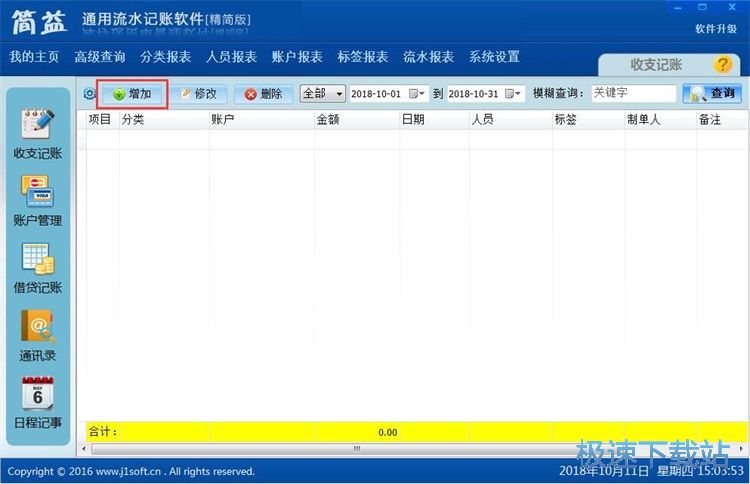Open 收支记账 in the sidebar

pos(38,134)
